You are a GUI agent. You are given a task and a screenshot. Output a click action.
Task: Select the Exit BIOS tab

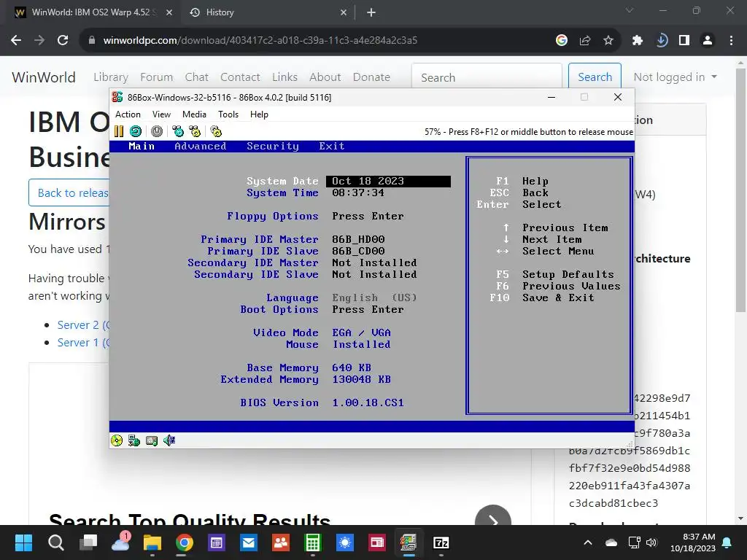click(x=332, y=146)
